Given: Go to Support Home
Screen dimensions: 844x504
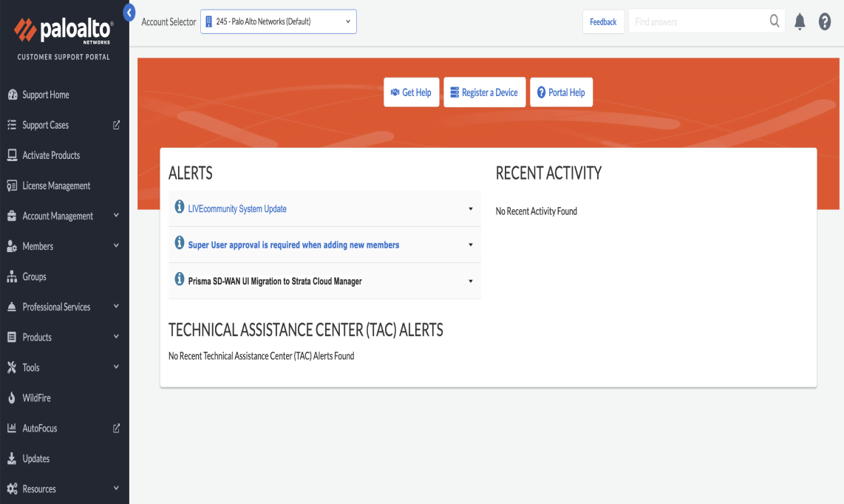Looking at the screenshot, I should coord(46,95).
